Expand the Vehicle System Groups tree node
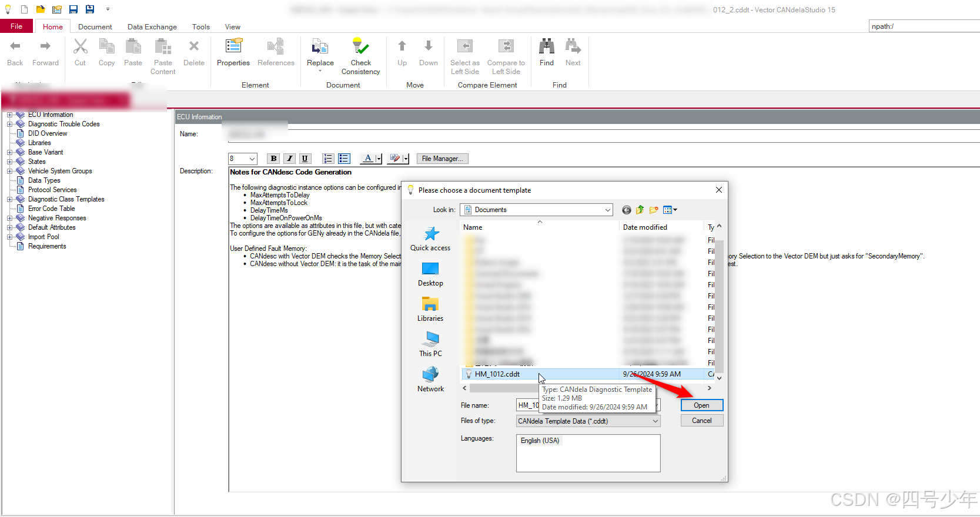The height and width of the screenshot is (517, 980). pos(9,171)
